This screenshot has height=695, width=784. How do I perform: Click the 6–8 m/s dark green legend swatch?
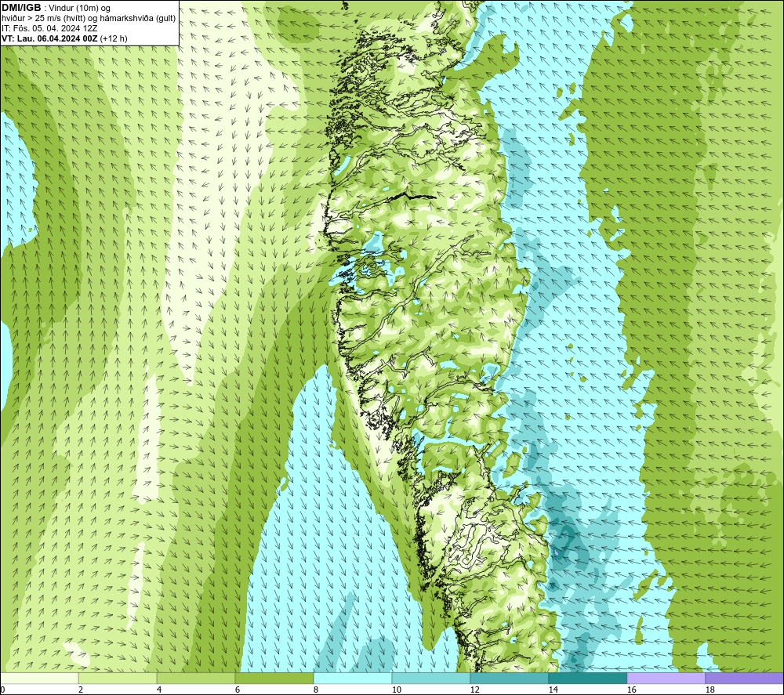point(274,678)
